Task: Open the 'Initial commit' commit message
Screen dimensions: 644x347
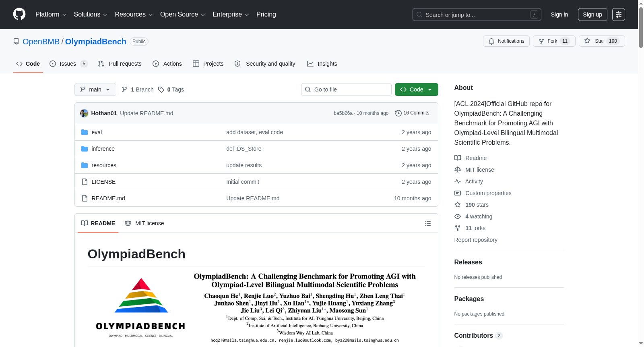Action: [243, 182]
